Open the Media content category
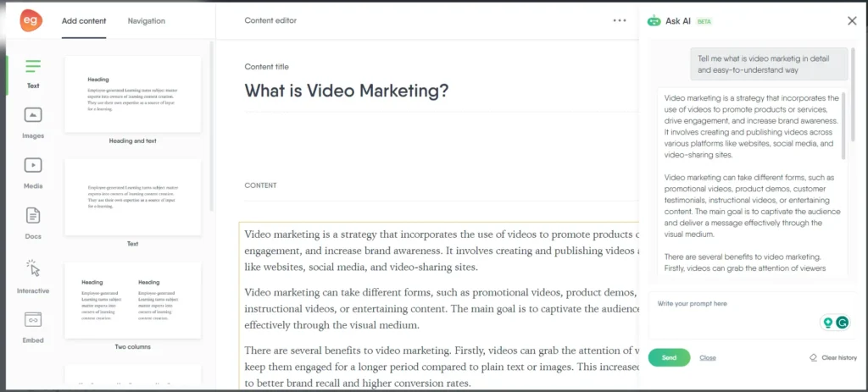Viewport: 868px width, 392px height. tap(33, 173)
